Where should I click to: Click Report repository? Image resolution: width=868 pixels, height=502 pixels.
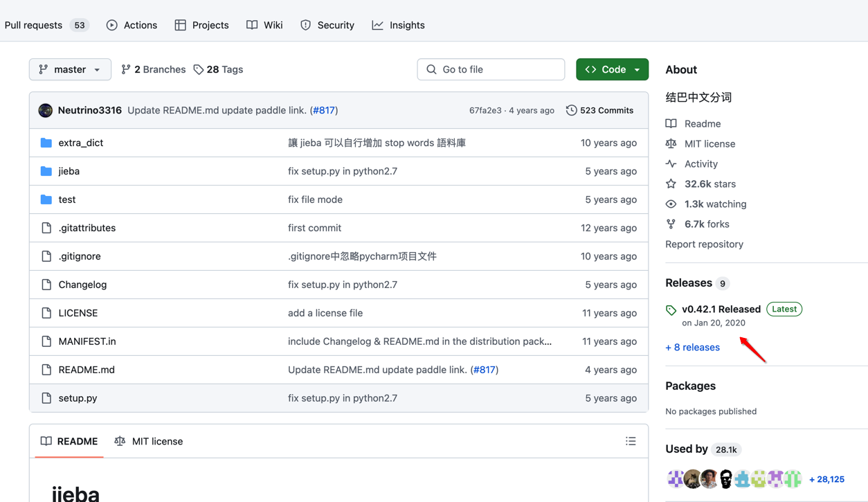click(x=704, y=244)
